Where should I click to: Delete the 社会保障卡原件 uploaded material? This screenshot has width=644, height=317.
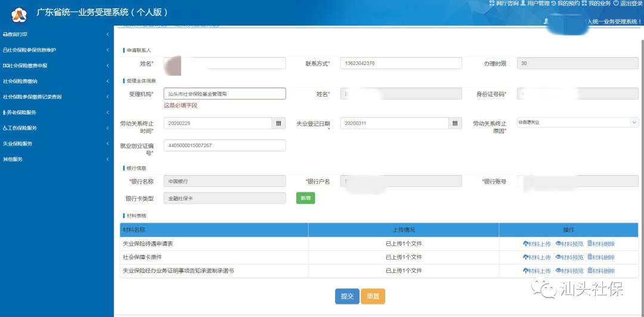click(x=600, y=257)
